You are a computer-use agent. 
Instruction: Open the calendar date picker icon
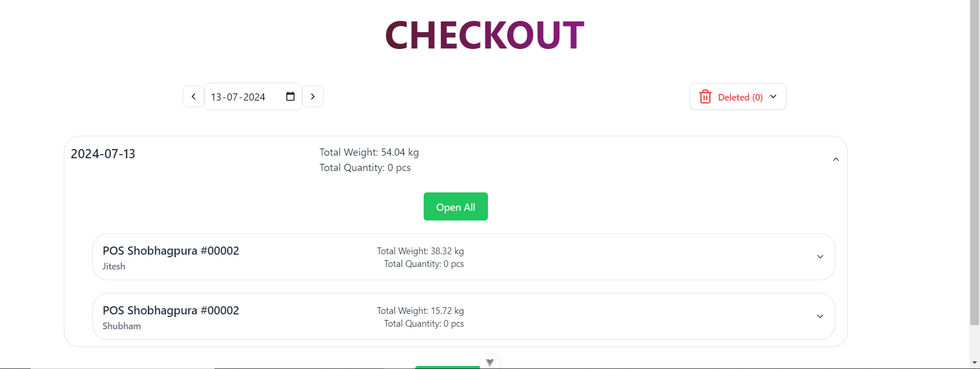290,96
